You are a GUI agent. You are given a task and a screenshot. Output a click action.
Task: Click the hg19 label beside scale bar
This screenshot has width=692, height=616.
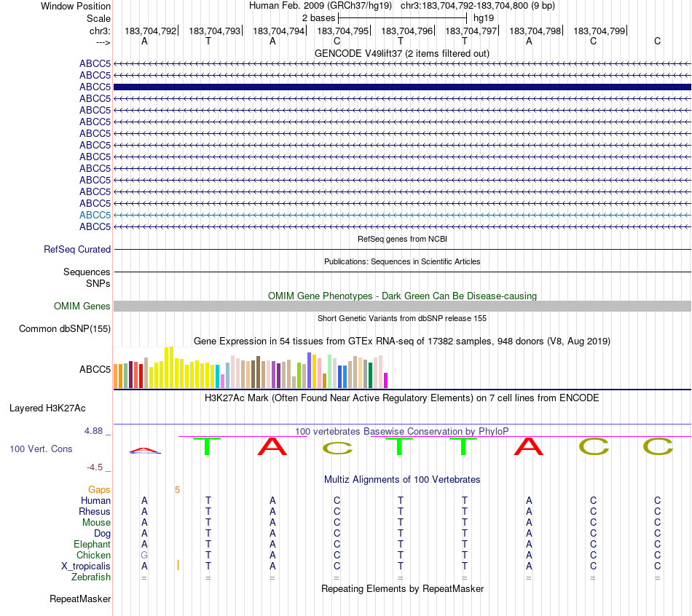coord(484,18)
